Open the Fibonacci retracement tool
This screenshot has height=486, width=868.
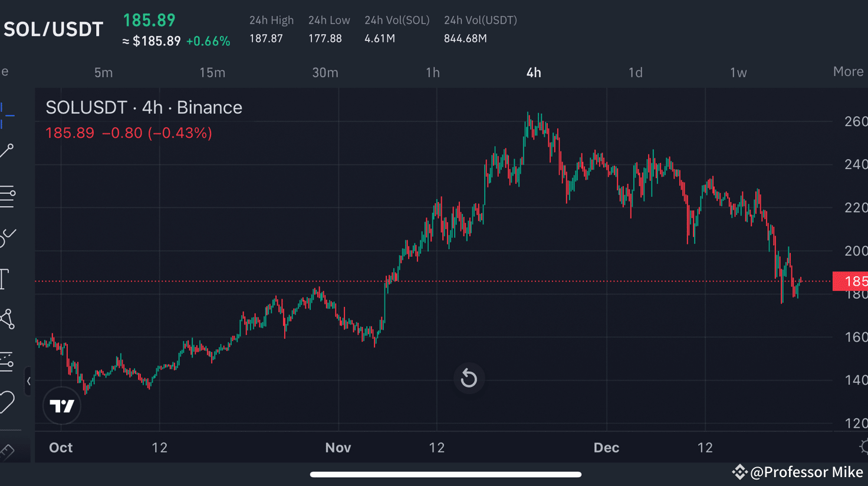(7, 196)
